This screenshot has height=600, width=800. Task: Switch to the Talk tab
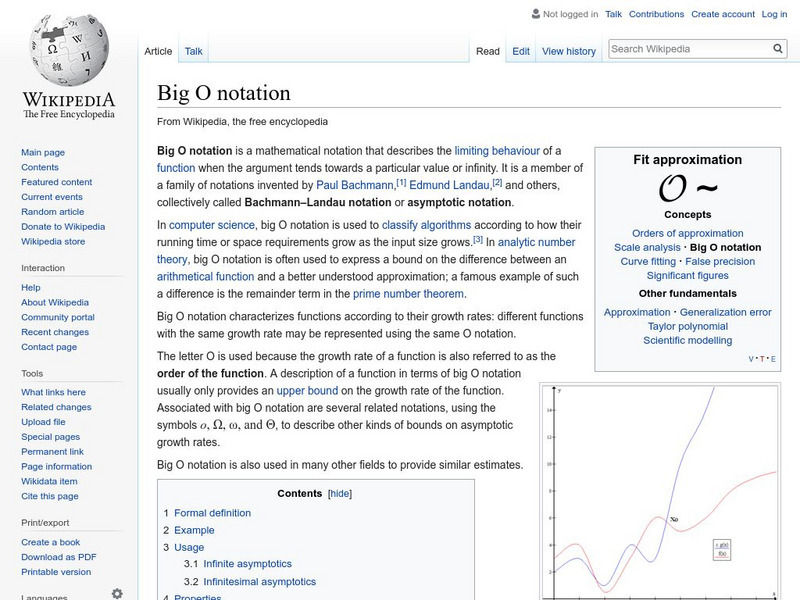(192, 50)
